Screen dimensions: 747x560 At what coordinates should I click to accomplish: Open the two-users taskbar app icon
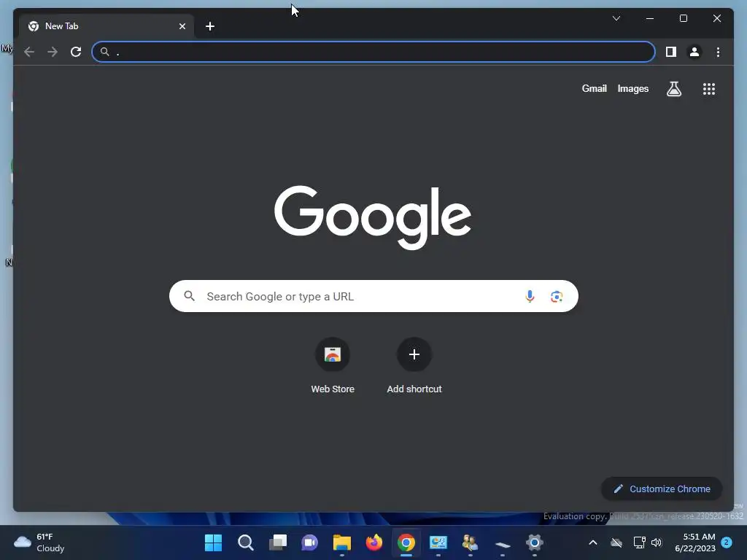(x=471, y=542)
